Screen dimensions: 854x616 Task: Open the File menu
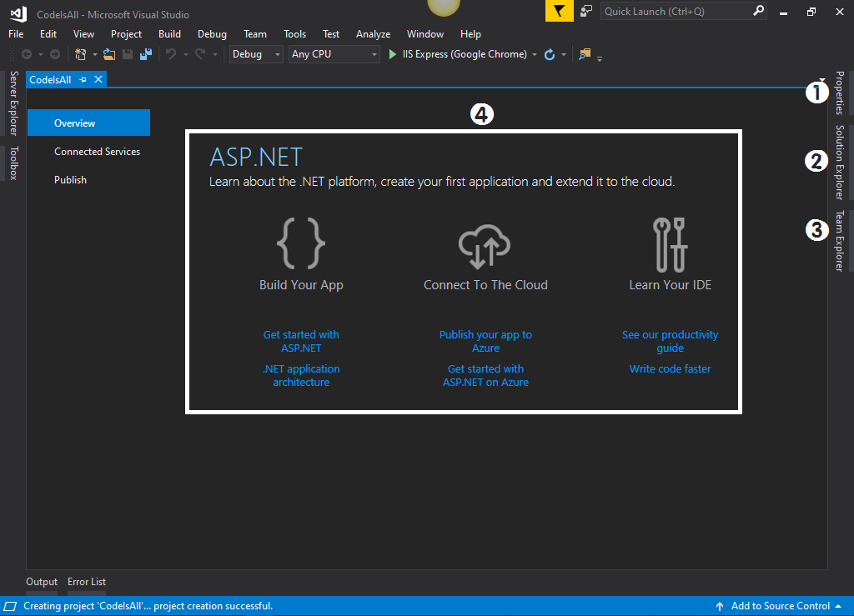[16, 33]
